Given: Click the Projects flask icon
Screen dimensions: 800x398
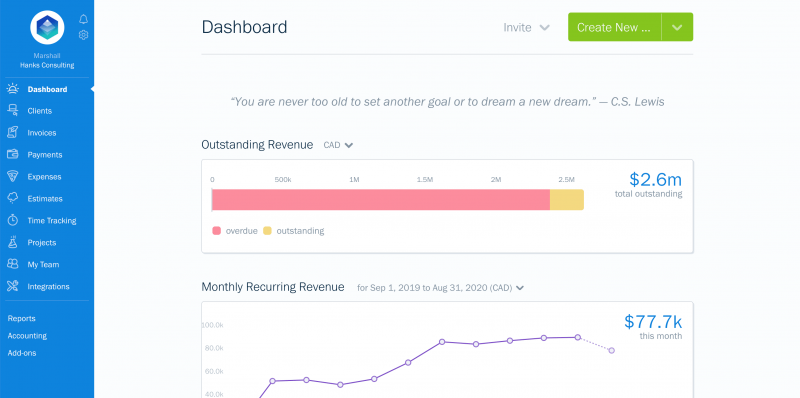Looking at the screenshot, I should tap(13, 242).
